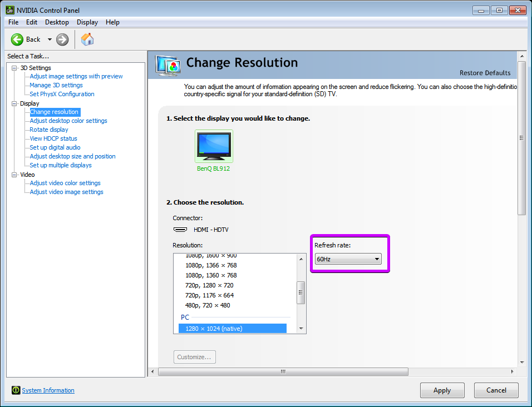Open Adjust video image settings
Screen dimensions: 532x407
pos(67,192)
